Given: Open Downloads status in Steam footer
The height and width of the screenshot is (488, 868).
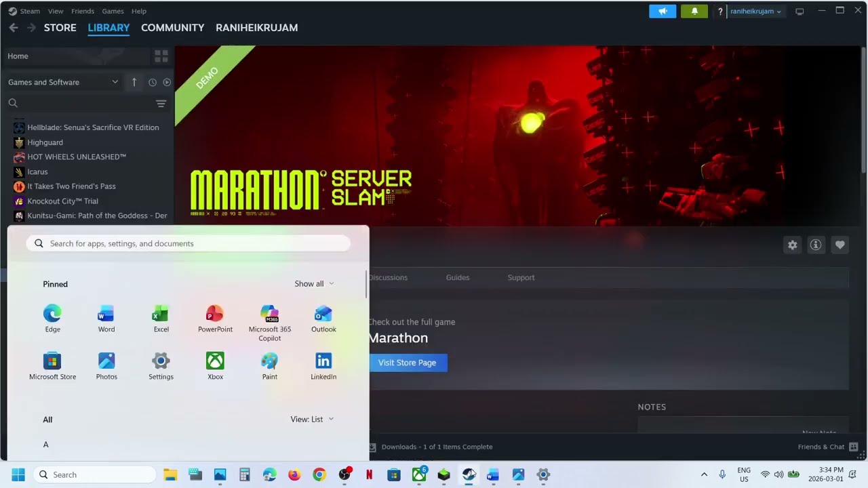Looking at the screenshot, I should 431,447.
